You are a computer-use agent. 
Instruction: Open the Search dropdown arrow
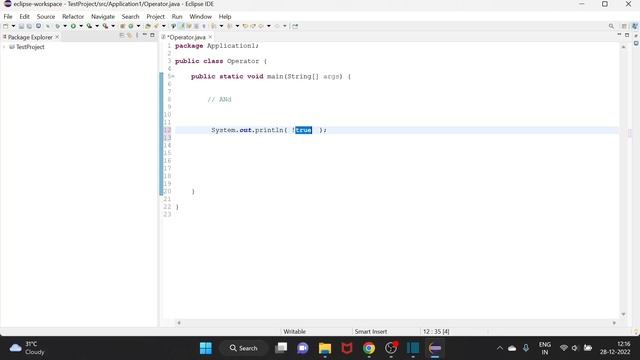(x=164, y=26)
